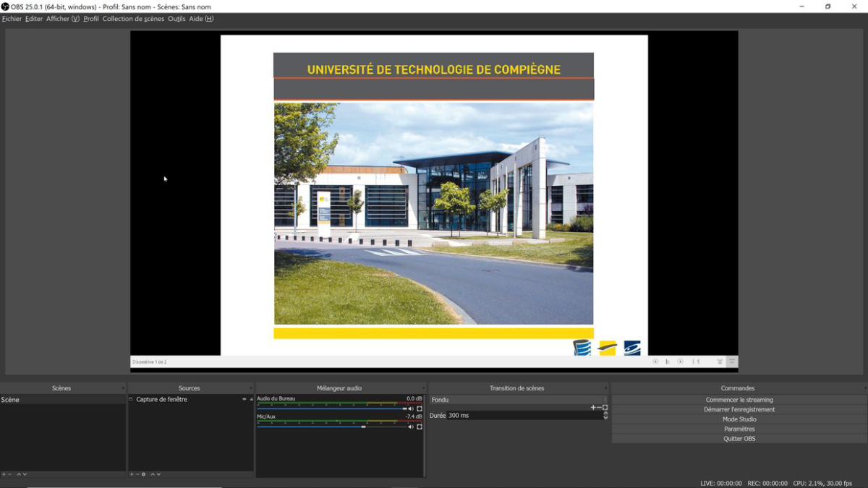Screen dimensions: 868x488
Task: Open the Aide menu
Action: pos(201,19)
